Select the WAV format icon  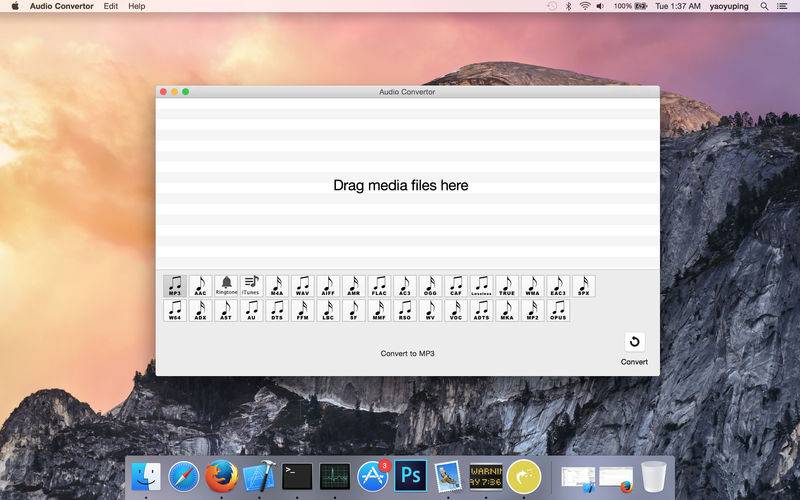(x=303, y=286)
